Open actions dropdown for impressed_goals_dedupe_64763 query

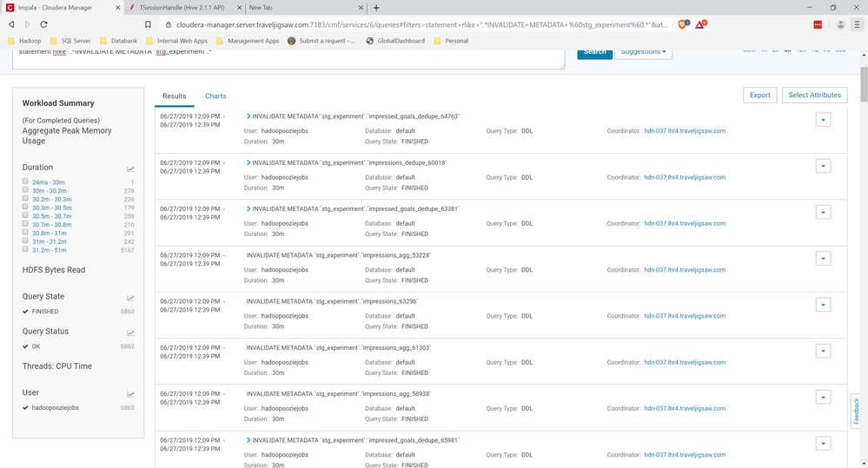point(823,120)
